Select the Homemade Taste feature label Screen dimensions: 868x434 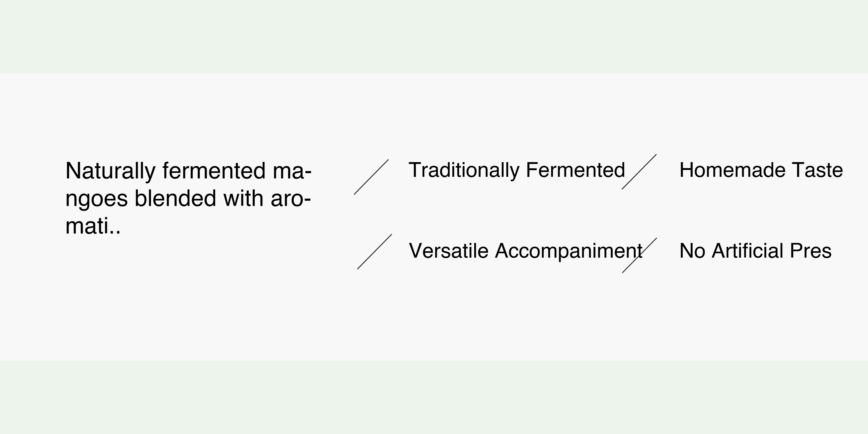pos(761,170)
